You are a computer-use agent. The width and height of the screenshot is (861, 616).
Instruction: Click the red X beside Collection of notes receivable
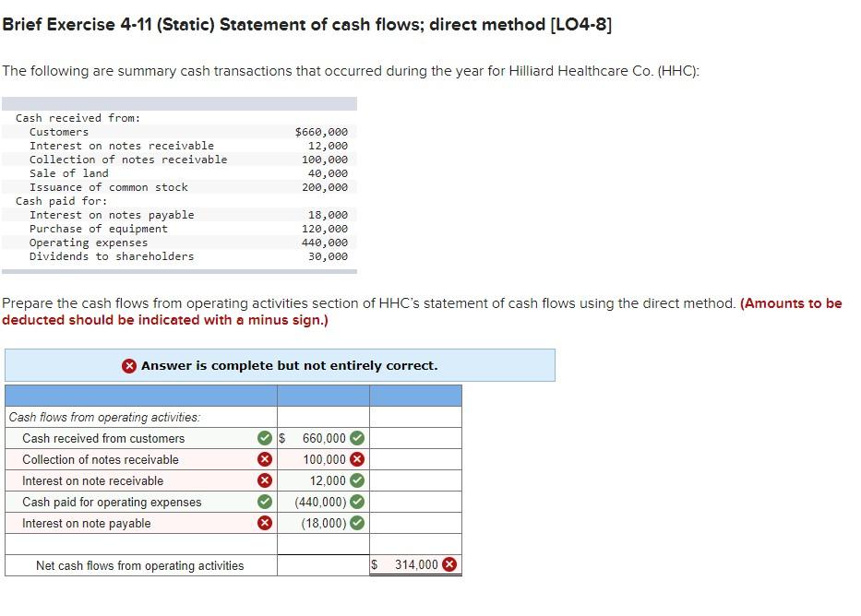[x=265, y=459]
